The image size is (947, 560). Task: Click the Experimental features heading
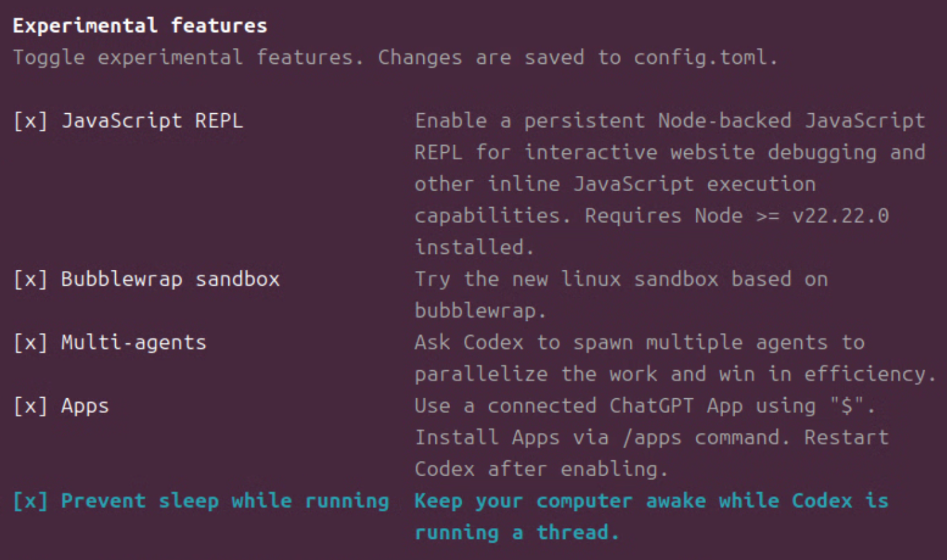coord(140,26)
